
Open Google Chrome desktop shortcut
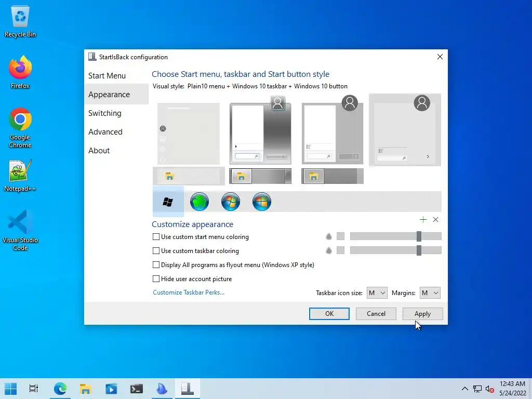(20, 128)
